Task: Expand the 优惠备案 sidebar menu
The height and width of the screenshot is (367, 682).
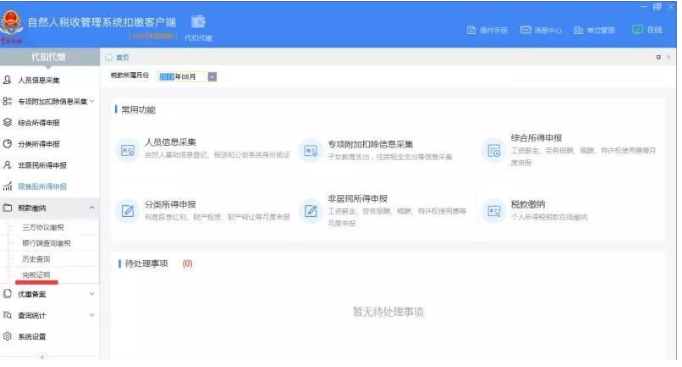Action: coord(92,294)
